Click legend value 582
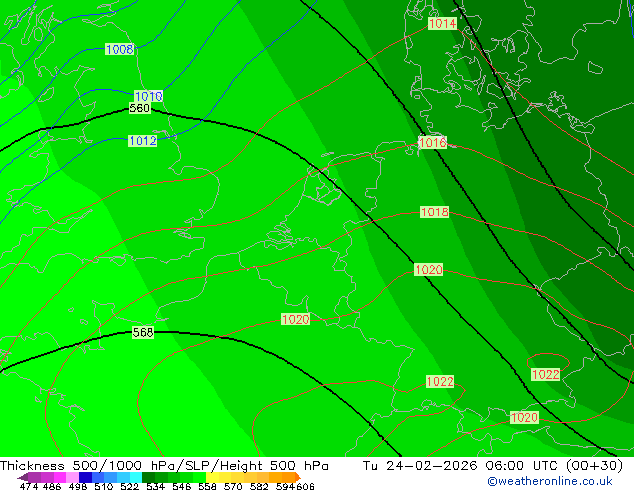This screenshot has width=634, height=490. point(259,486)
